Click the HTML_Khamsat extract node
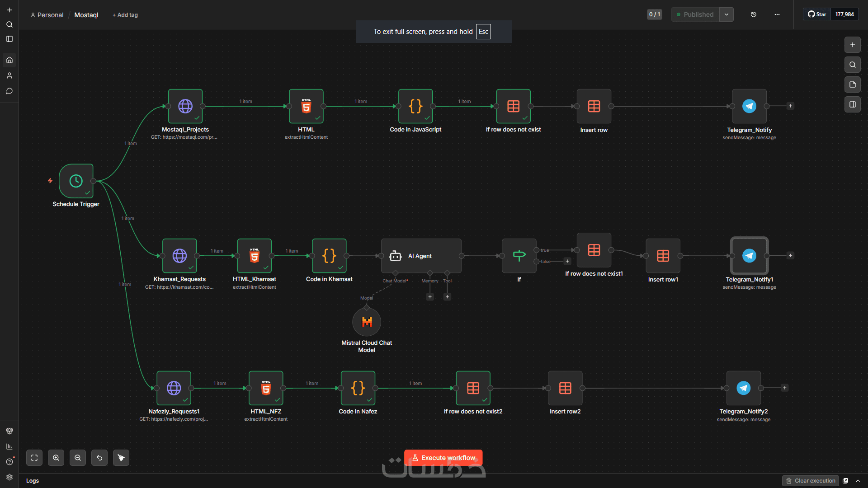Viewport: 868px width, 488px height. point(255,256)
